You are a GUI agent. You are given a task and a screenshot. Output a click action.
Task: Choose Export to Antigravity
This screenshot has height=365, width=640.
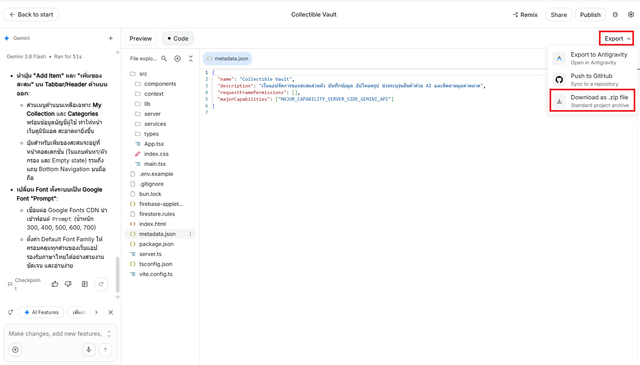[x=592, y=58]
